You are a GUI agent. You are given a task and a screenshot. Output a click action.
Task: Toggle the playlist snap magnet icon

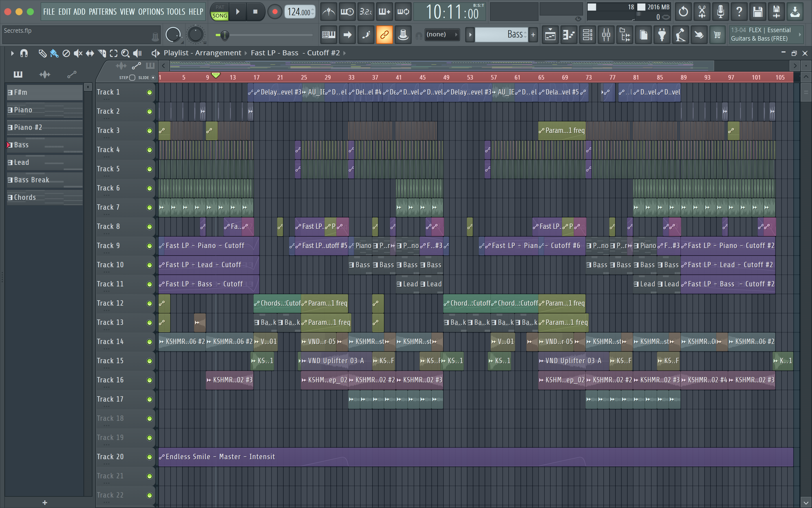24,53
